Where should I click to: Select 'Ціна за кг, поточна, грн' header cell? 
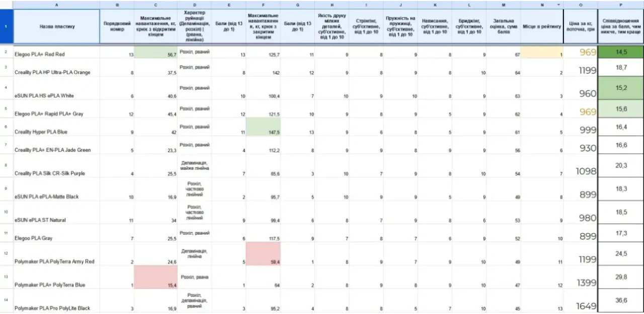(x=581, y=26)
